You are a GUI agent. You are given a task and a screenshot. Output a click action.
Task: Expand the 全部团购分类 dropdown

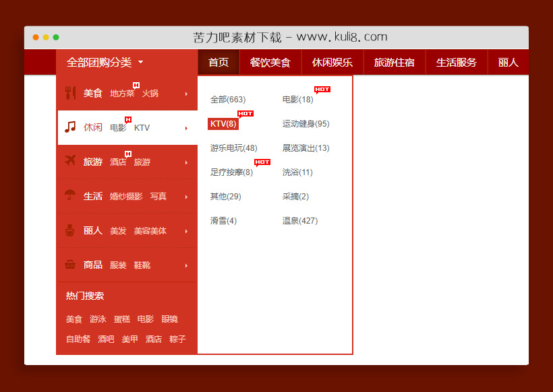pos(105,63)
